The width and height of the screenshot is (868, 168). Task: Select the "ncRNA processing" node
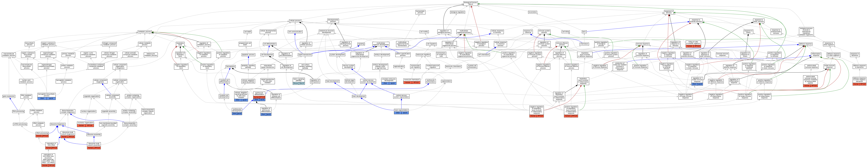coord(20,124)
